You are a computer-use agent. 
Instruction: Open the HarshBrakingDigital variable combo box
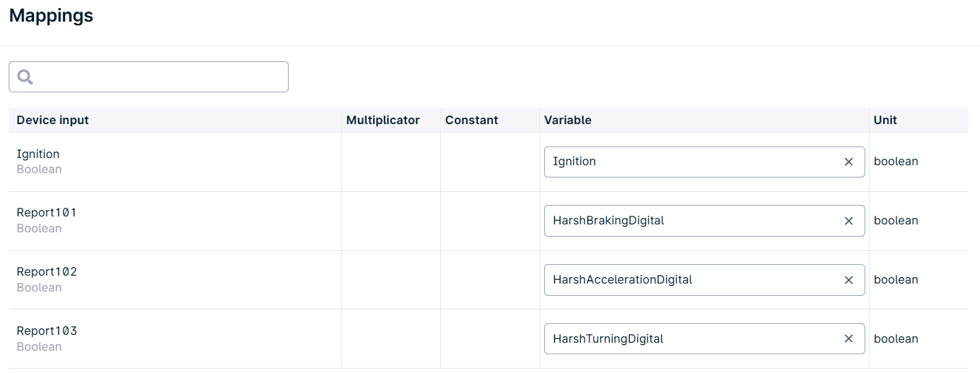(704, 221)
